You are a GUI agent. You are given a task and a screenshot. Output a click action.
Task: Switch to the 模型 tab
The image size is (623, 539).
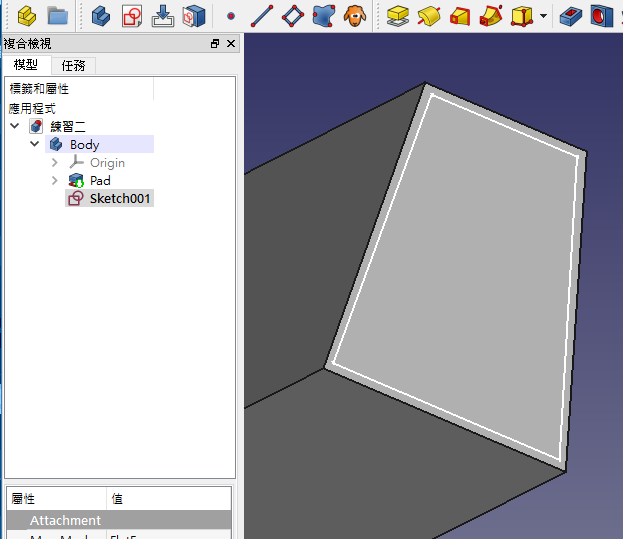(26, 65)
